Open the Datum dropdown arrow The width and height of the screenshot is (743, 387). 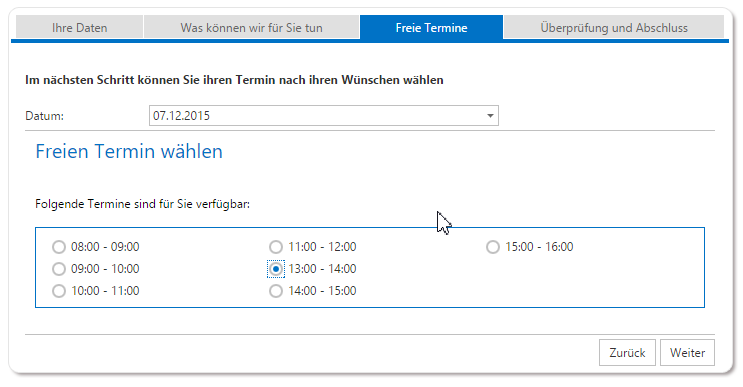[x=490, y=116]
